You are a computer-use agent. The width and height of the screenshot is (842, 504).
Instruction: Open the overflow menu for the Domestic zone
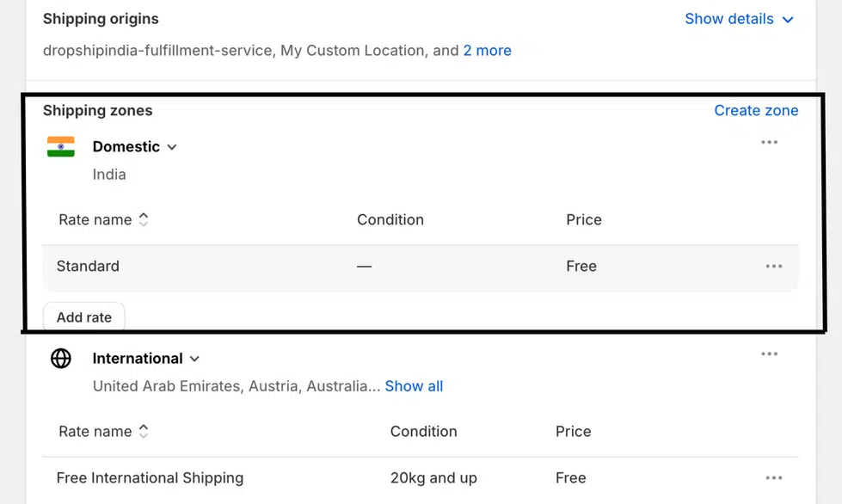(769, 142)
